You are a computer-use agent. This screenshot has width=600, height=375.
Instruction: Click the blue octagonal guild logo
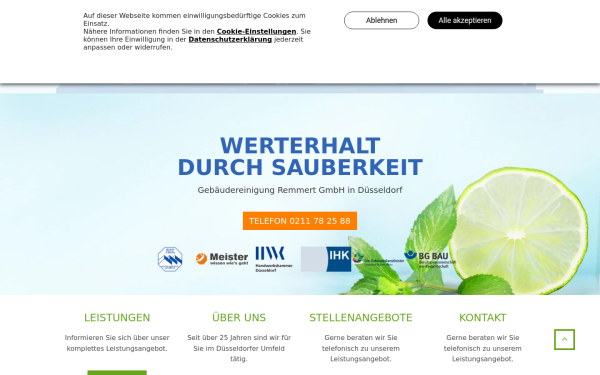(170, 259)
